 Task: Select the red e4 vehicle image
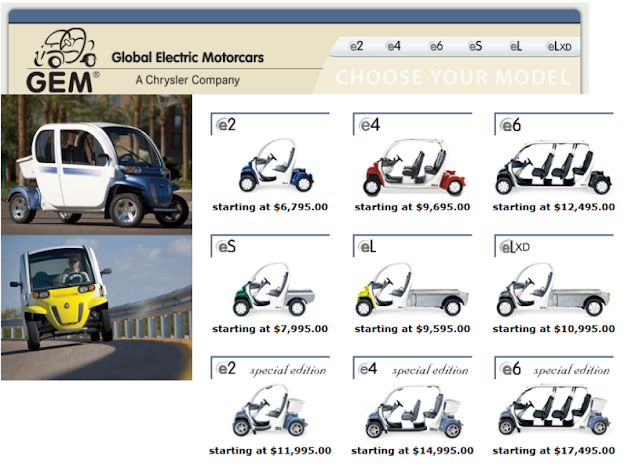pyautogui.click(x=414, y=168)
